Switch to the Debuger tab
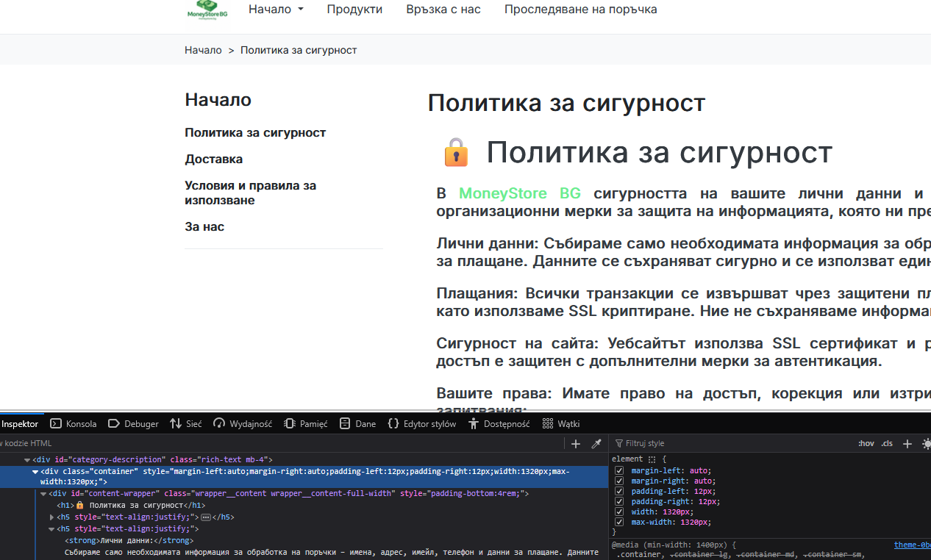 coord(133,423)
